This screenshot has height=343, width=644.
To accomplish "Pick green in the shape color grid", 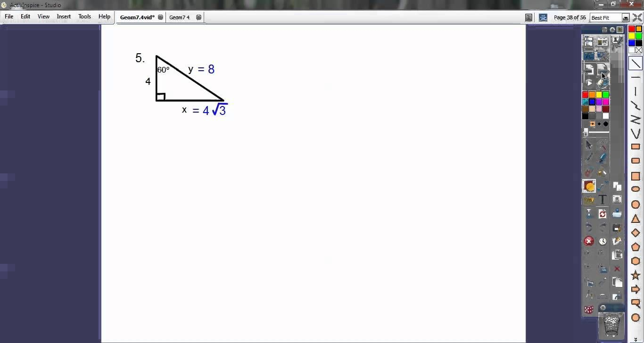I will (x=639, y=36).
